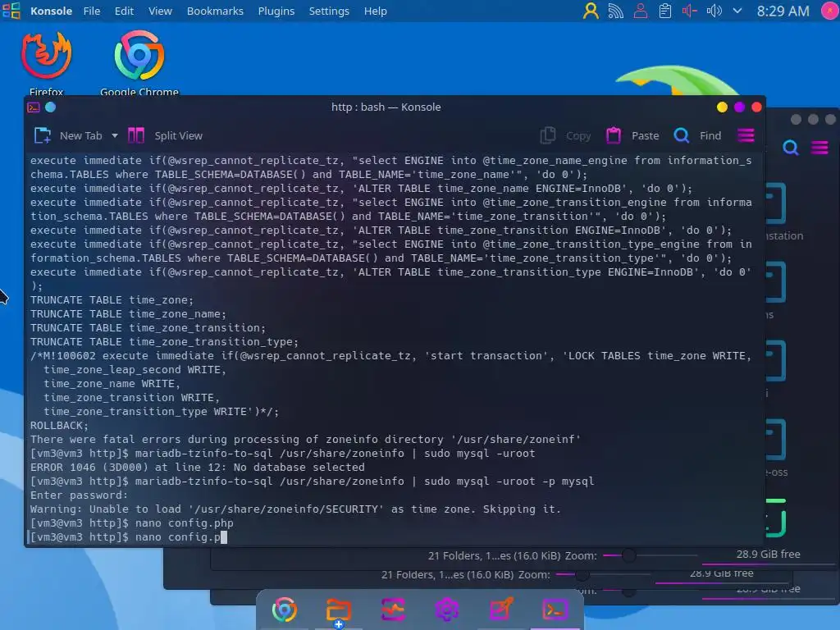The width and height of the screenshot is (840, 630).
Task: Expand the hidden system tray icons arrow
Action: (737, 11)
